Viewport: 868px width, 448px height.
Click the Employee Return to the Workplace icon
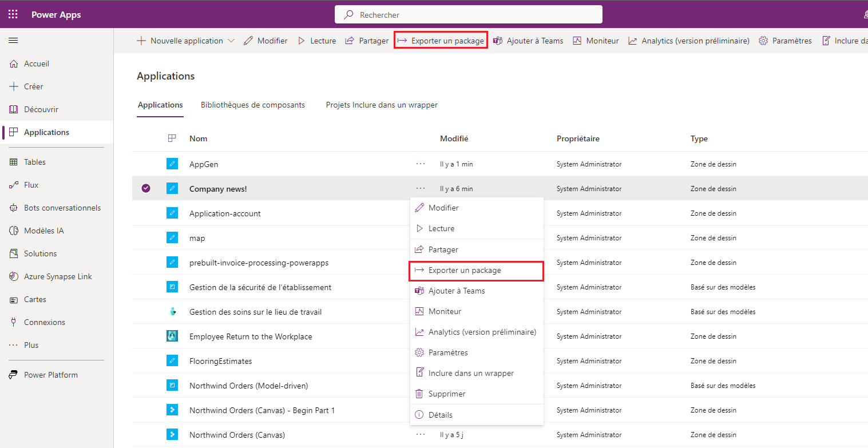(172, 336)
